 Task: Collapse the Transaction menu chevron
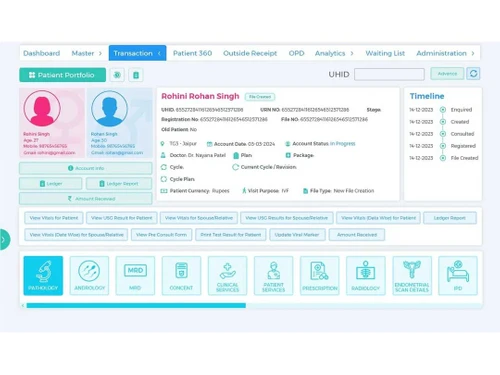coord(159,53)
